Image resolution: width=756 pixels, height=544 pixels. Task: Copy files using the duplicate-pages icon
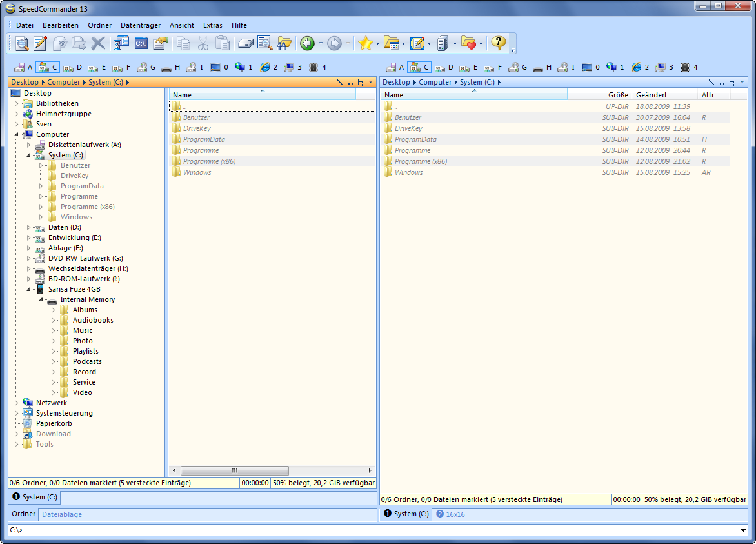point(184,44)
